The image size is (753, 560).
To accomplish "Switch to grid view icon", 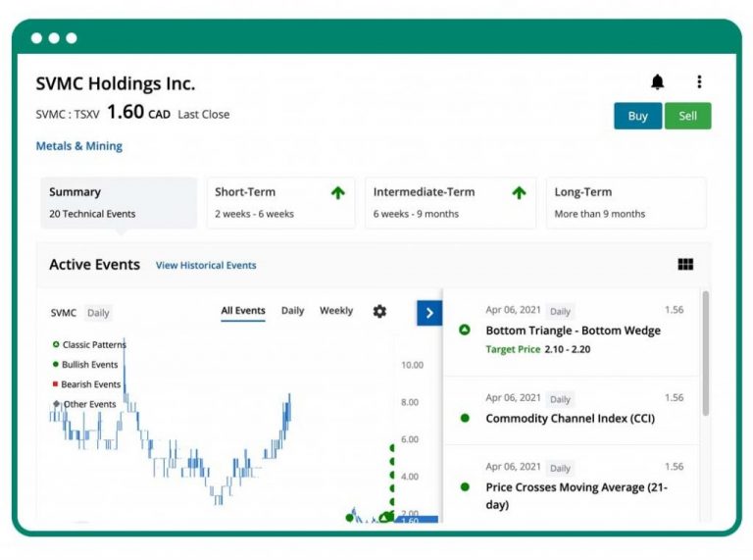I will pyautogui.click(x=685, y=264).
